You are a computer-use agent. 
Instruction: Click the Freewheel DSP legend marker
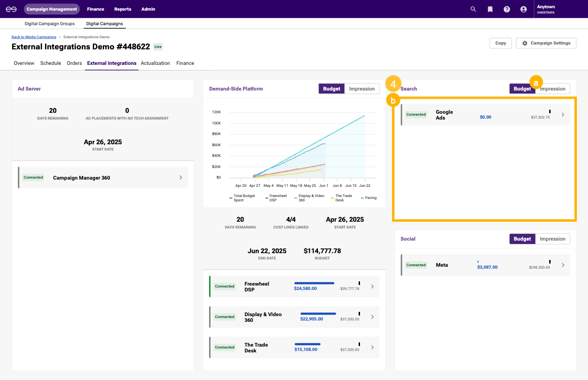tap(266, 198)
